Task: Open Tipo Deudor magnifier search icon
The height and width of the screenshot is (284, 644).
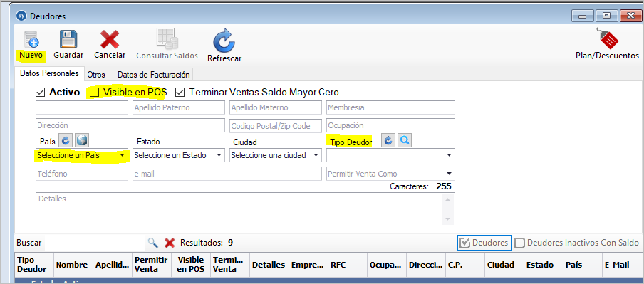Action: 405,141
